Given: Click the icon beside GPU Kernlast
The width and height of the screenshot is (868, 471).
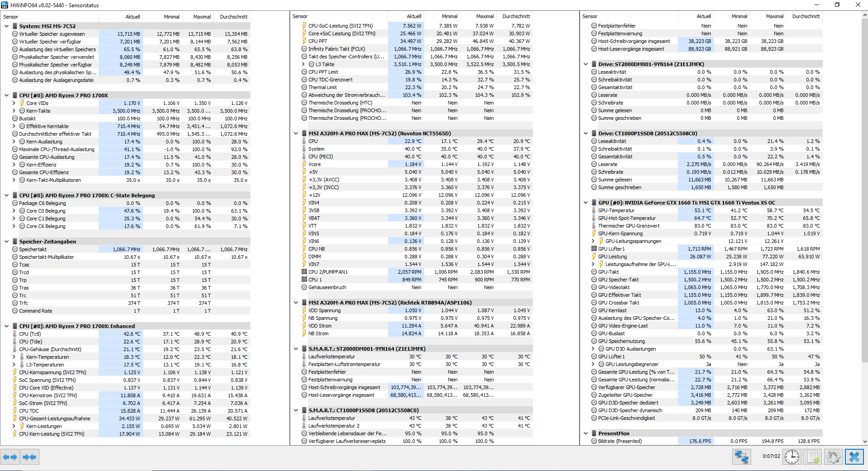Looking at the screenshot, I should pyautogui.click(x=594, y=310).
